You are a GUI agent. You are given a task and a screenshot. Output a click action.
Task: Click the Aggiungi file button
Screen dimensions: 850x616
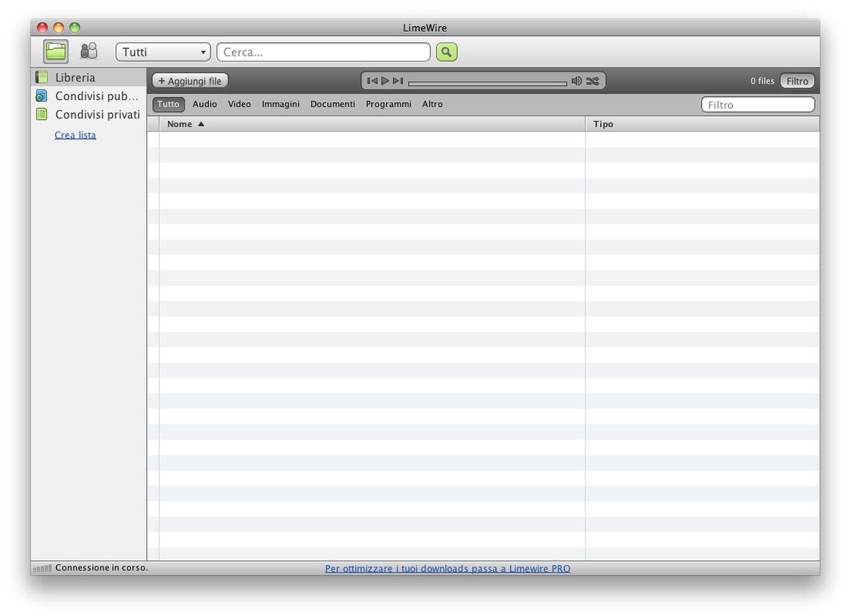190,81
